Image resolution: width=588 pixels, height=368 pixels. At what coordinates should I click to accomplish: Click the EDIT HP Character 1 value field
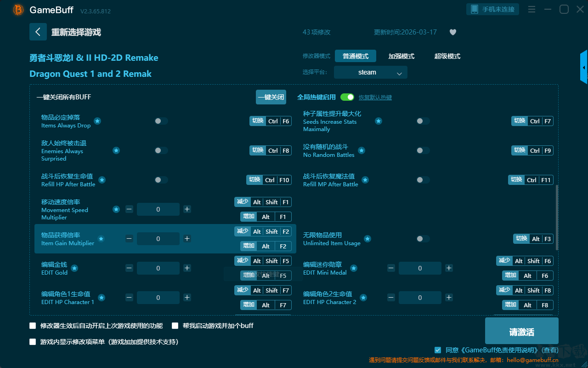click(x=158, y=298)
